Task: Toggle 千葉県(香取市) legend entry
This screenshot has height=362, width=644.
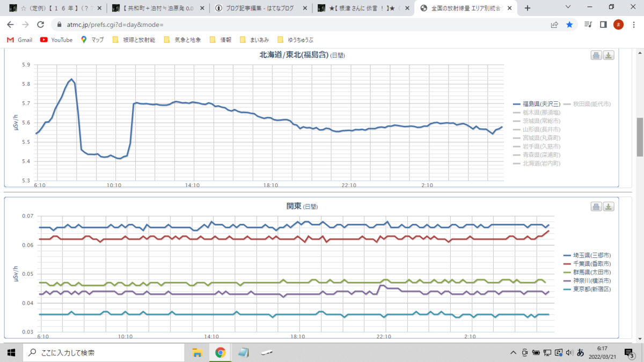Action: point(587,264)
